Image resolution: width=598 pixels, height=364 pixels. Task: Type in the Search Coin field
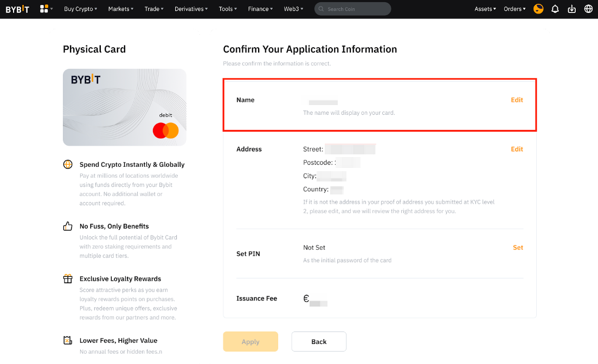(x=356, y=9)
